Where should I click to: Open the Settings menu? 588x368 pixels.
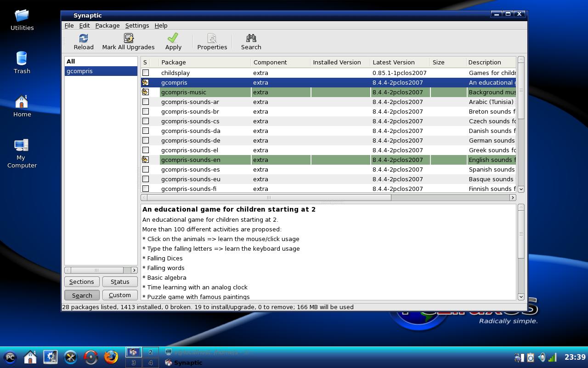click(x=137, y=25)
